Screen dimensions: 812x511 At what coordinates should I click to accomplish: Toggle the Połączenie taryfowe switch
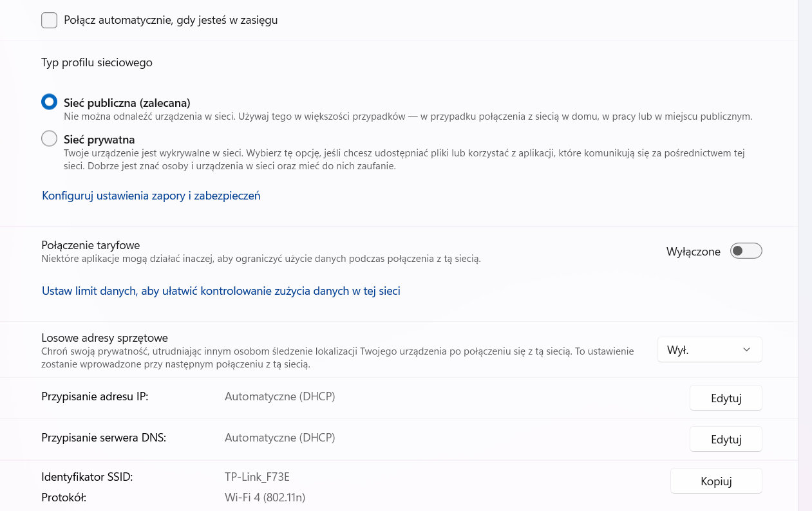pyautogui.click(x=746, y=251)
